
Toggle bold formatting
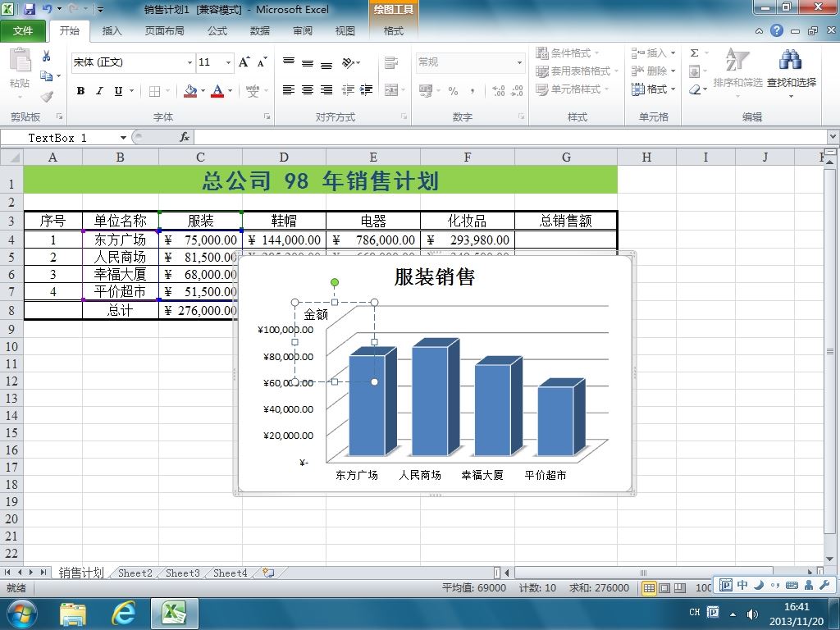click(81, 91)
